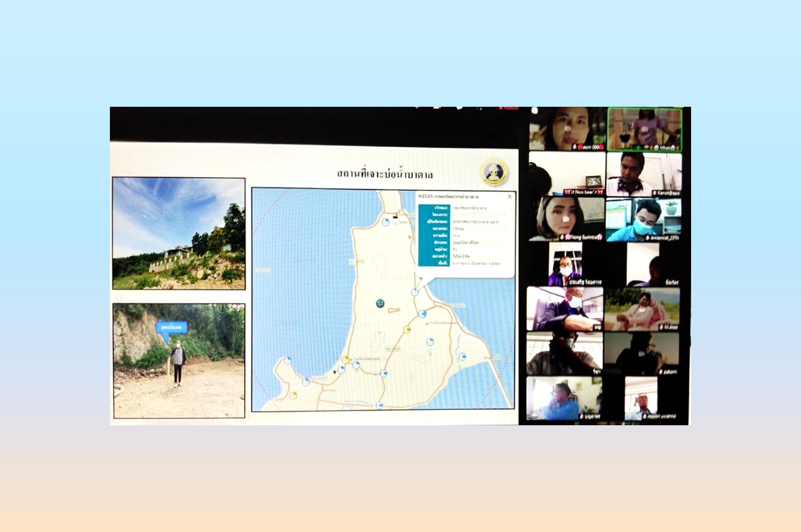Select the Nong Surintra participant video tile
Screen dimensions: 801x532
point(567,219)
